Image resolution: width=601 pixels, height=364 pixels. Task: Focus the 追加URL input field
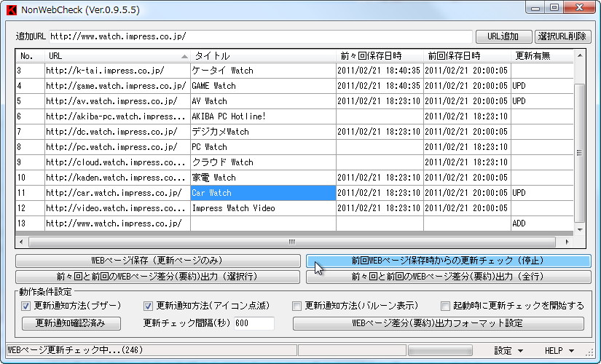coord(261,36)
